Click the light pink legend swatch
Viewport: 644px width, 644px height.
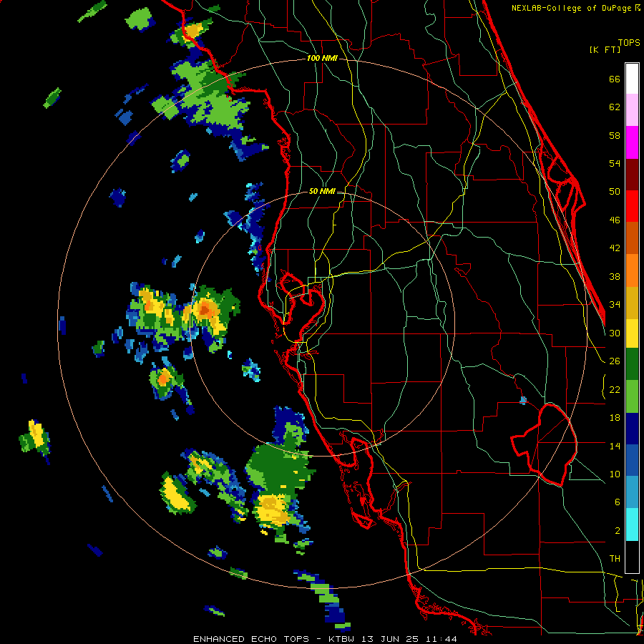(x=632, y=110)
